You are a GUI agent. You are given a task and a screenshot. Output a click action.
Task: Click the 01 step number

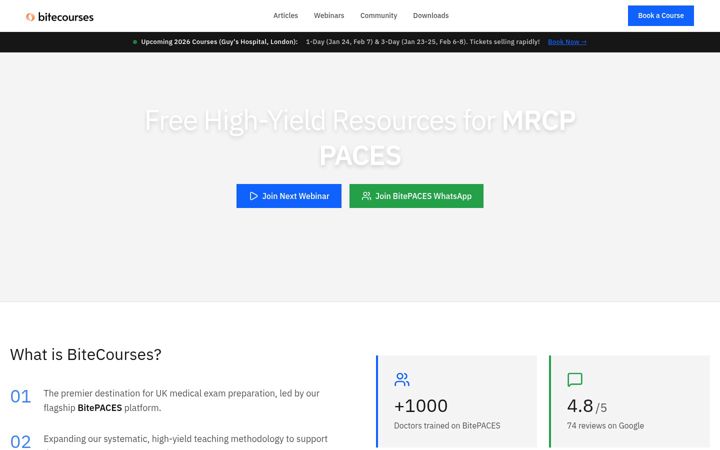pyautogui.click(x=21, y=396)
